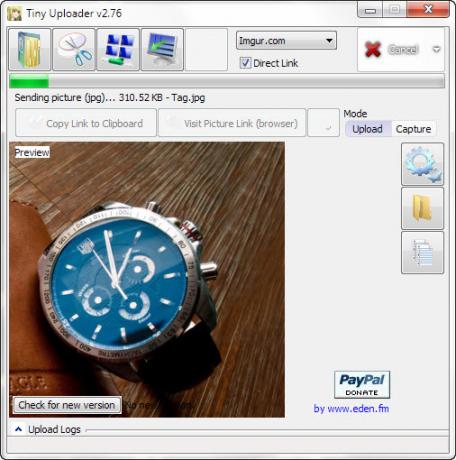Click Check for new version button
Image resolution: width=456 pixels, height=460 pixels.
(67, 405)
